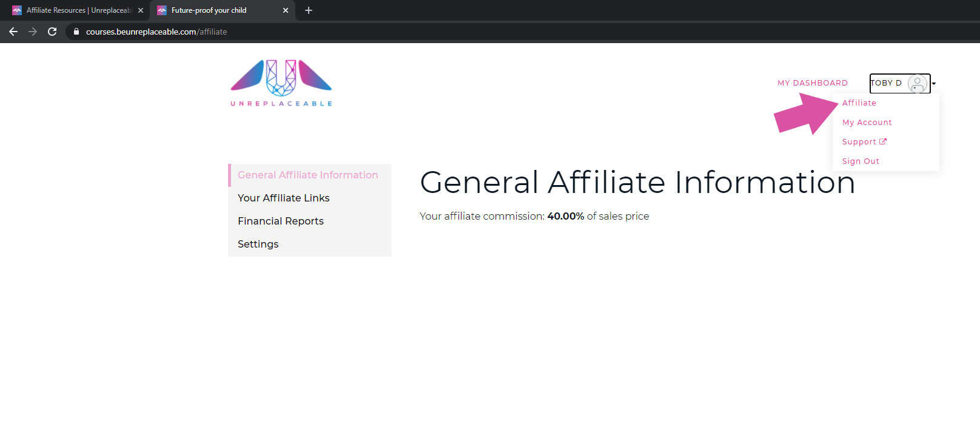Screen dimensions: 980x446
Task: Close the Future-proof your child tab
Action: [x=286, y=10]
